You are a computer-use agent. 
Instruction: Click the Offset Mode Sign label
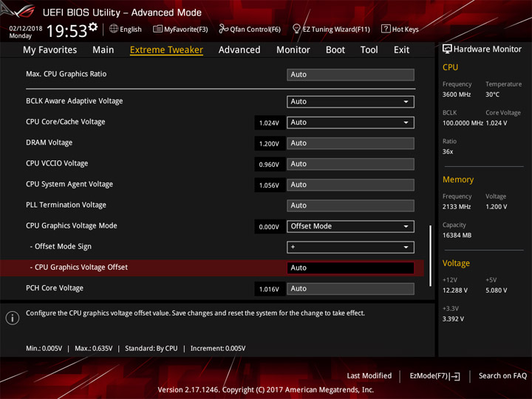coord(63,247)
